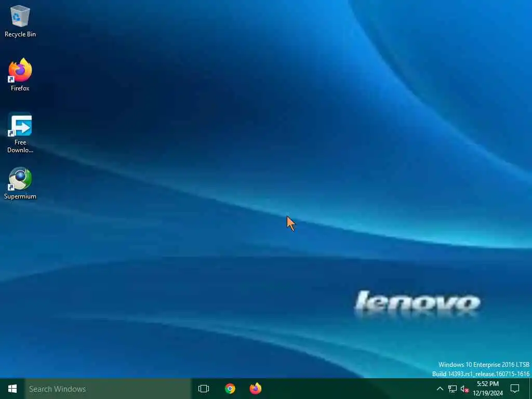Open the Action Center notifications icon
The image size is (532, 399).
tap(515, 389)
